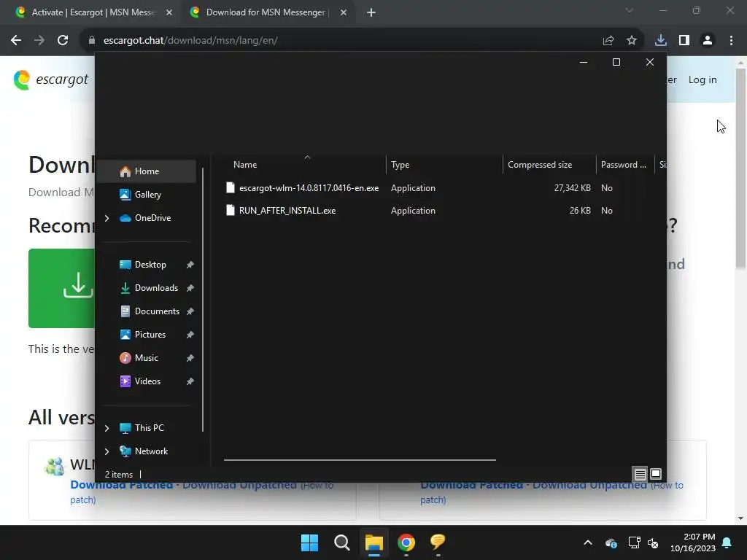Close the Activate Escargot tab

tap(169, 13)
